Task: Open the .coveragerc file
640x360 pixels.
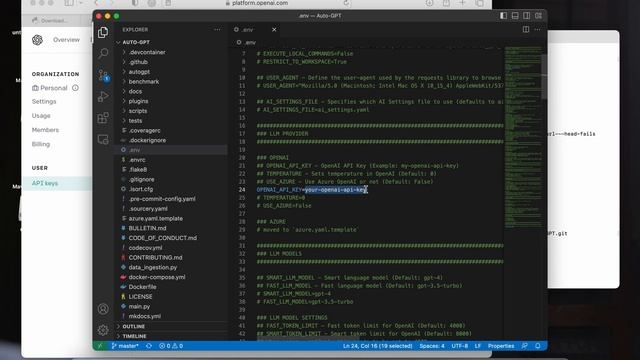Action: (x=144, y=131)
